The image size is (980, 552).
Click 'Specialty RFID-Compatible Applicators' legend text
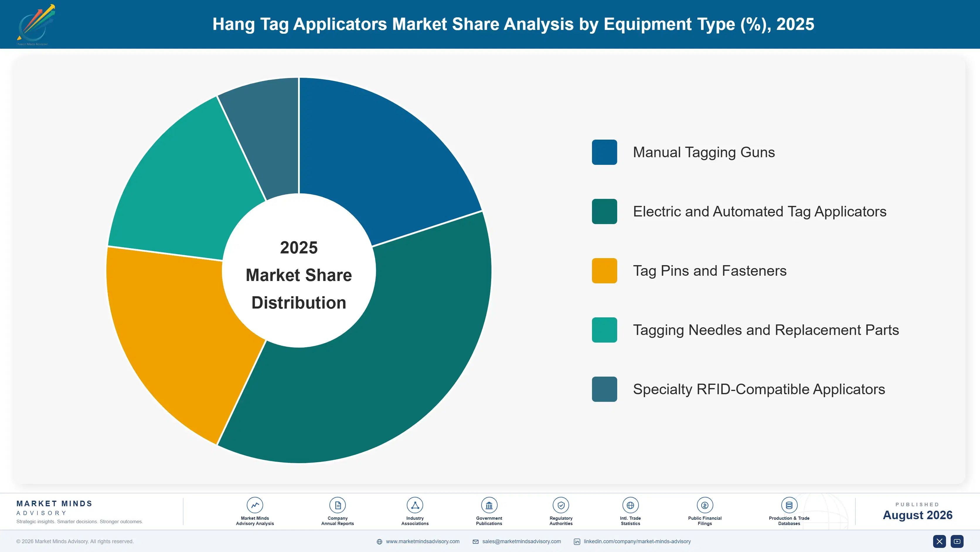(759, 389)
